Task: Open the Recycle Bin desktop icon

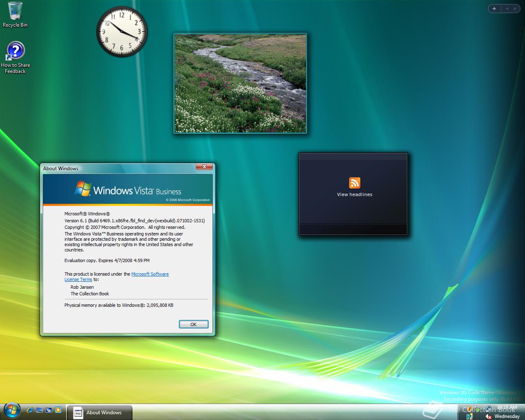Action: pos(15,15)
